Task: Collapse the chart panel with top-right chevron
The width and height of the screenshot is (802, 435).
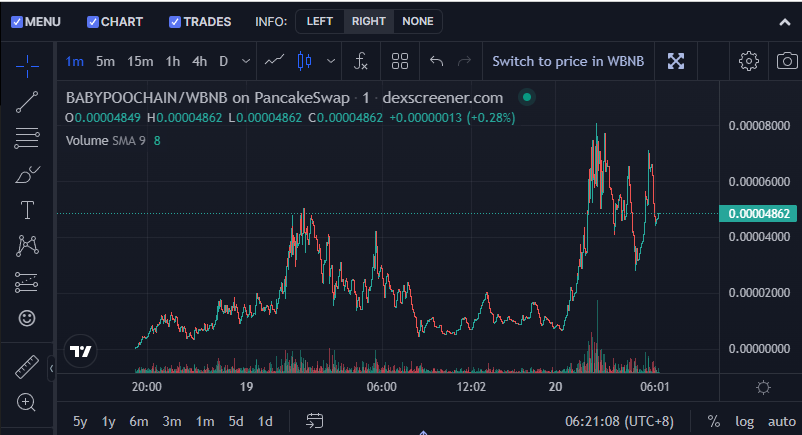Action: [x=785, y=22]
